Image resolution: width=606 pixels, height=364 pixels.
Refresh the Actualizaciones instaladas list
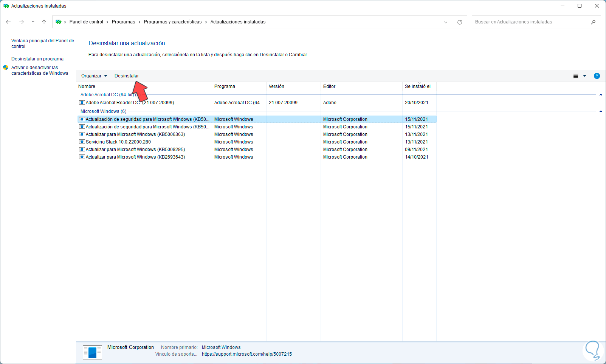460,22
